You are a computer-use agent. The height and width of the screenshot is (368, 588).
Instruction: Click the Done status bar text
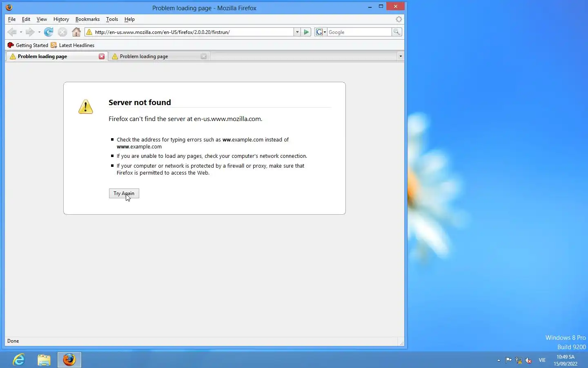13,341
